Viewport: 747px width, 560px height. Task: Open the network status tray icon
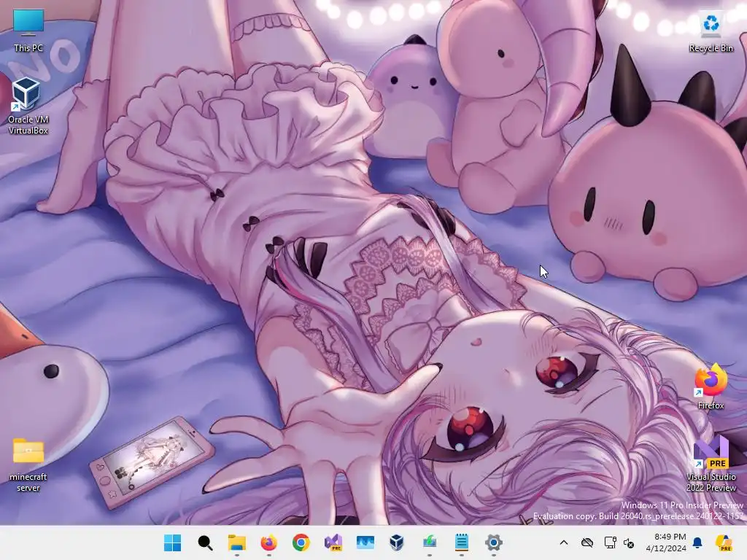[x=611, y=542]
